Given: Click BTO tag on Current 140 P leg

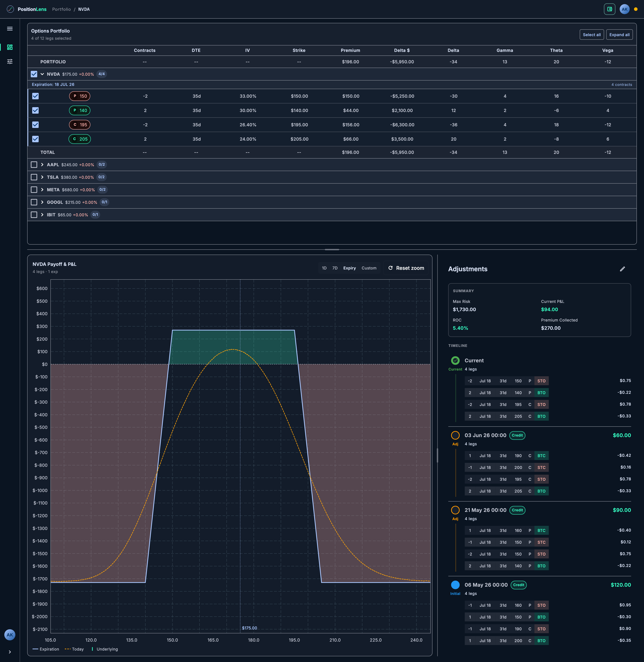Looking at the screenshot, I should coord(541,393).
